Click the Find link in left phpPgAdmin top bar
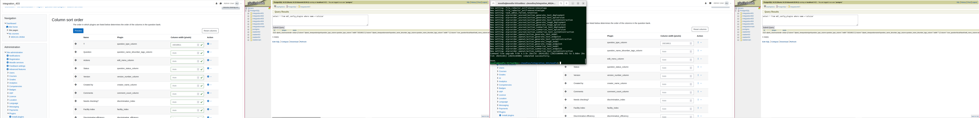 tap(479, 2)
